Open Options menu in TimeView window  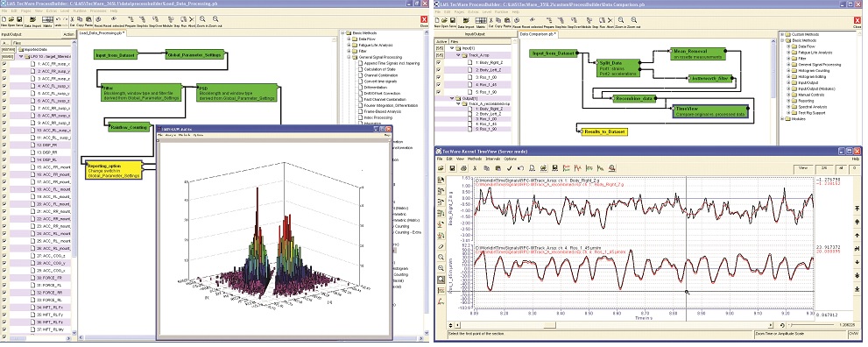510,159
